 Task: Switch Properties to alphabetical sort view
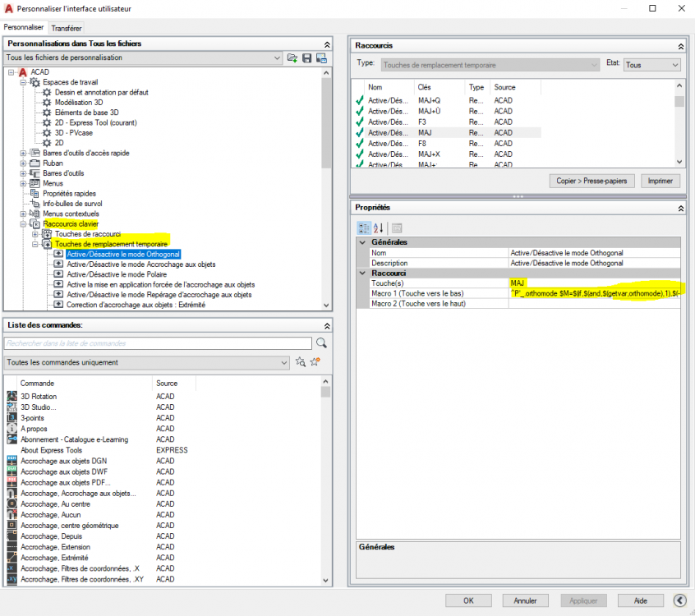coord(378,228)
